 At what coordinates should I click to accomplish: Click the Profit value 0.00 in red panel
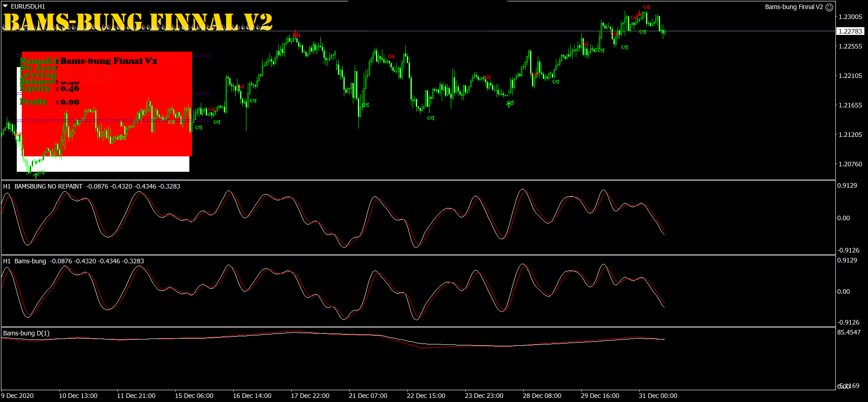pyautogui.click(x=70, y=102)
